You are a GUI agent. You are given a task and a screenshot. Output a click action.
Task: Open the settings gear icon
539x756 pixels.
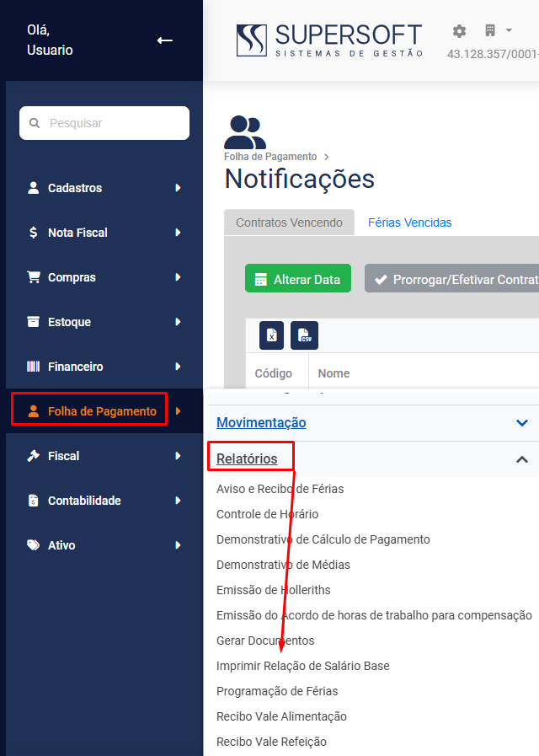[459, 31]
